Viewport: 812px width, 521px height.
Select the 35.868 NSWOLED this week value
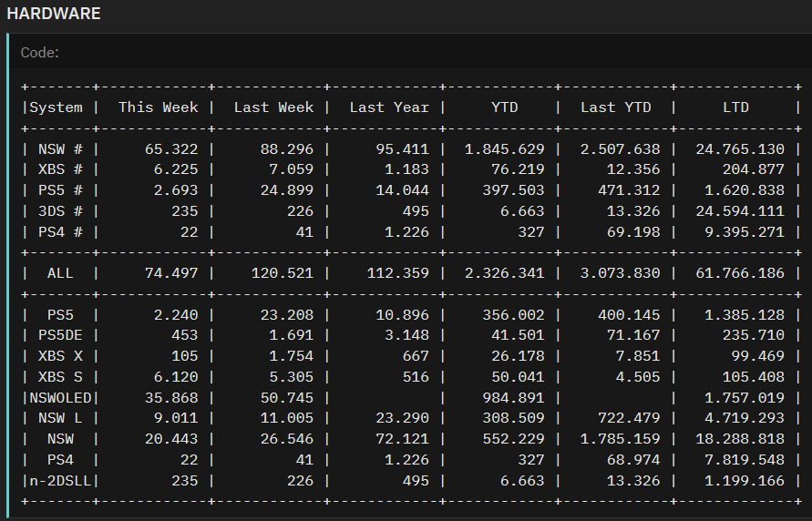(171, 397)
